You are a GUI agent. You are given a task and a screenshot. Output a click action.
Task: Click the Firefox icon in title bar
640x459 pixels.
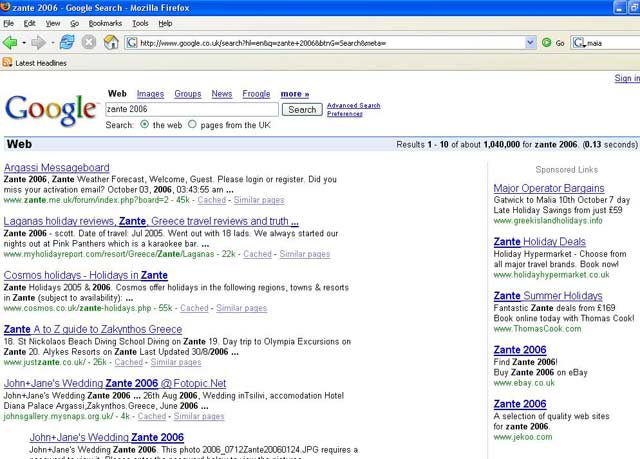(6, 7)
